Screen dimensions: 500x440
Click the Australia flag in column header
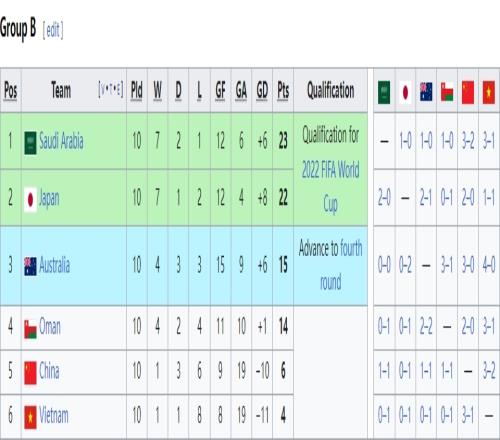coord(426,92)
